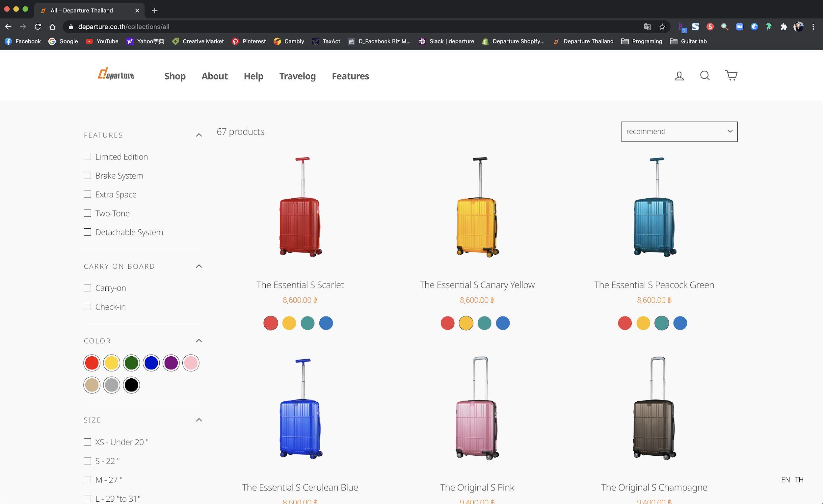The width and height of the screenshot is (823, 504).
Task: Bookmark this page with star icon
Action: point(662,27)
